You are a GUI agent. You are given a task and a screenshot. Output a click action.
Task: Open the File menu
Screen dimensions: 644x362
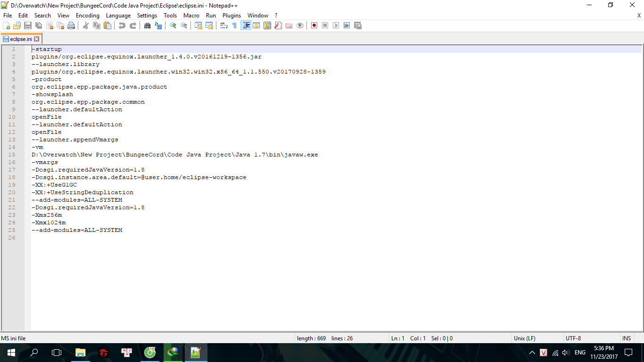coord(8,16)
